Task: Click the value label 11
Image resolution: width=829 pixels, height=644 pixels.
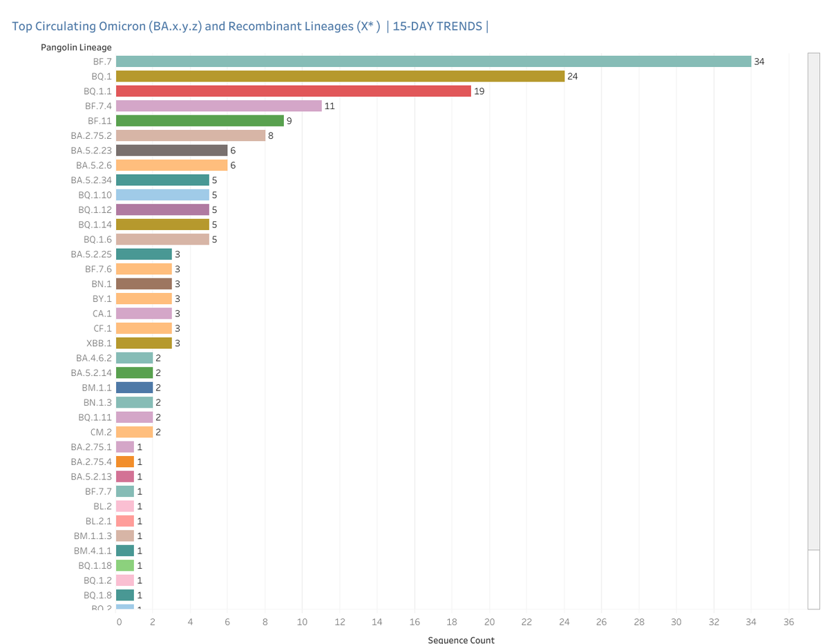Action: coord(330,106)
